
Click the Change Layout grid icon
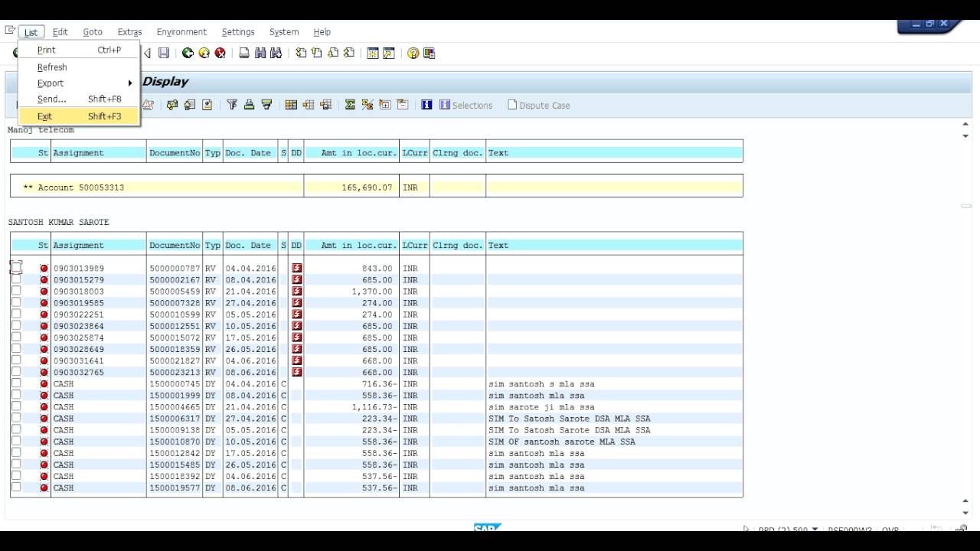coord(291,105)
